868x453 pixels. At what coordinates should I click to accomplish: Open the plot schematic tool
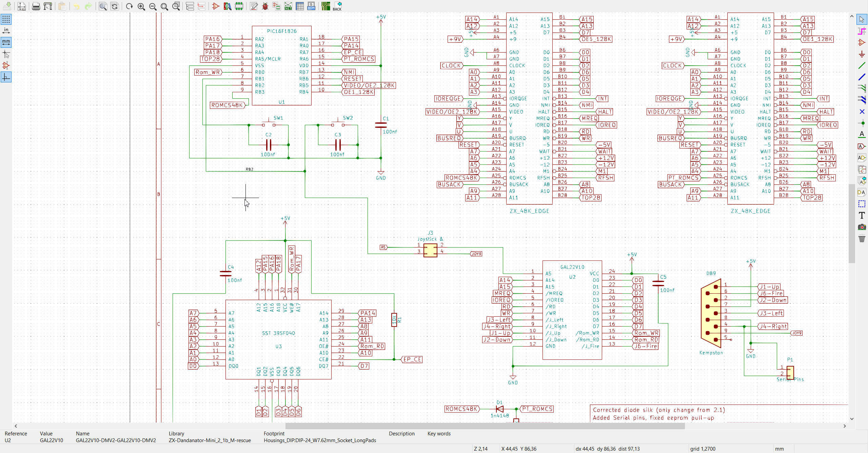(x=48, y=6)
